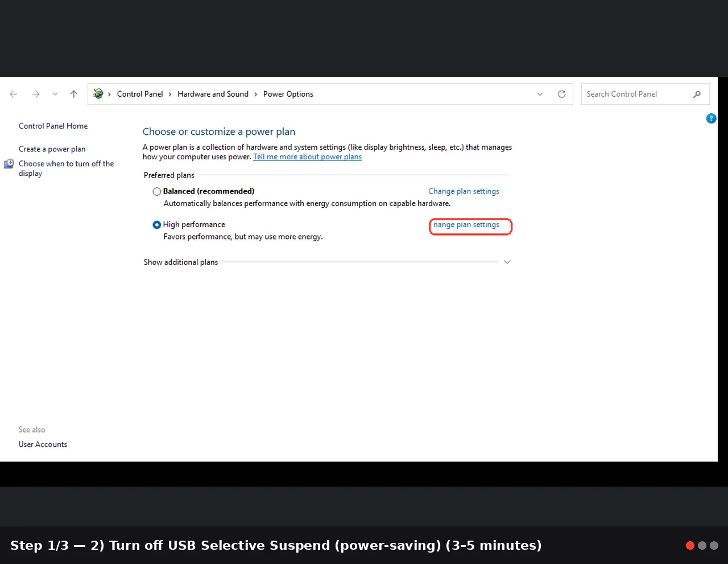Focus the Search Control Panel field
The height and width of the screenshot is (564, 728).
click(x=645, y=94)
